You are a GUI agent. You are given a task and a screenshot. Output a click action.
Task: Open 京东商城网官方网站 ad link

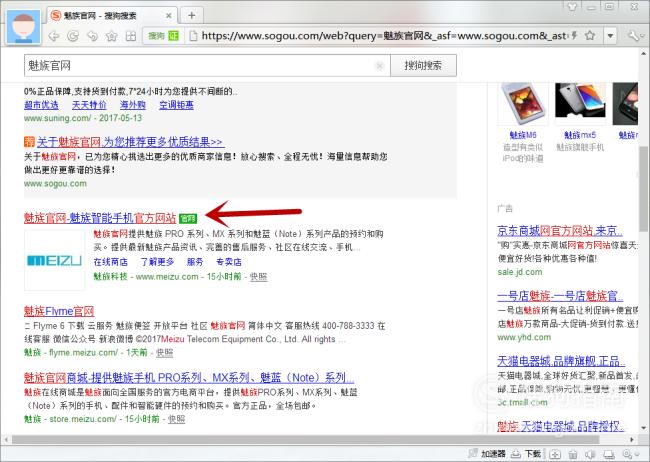[x=560, y=231]
